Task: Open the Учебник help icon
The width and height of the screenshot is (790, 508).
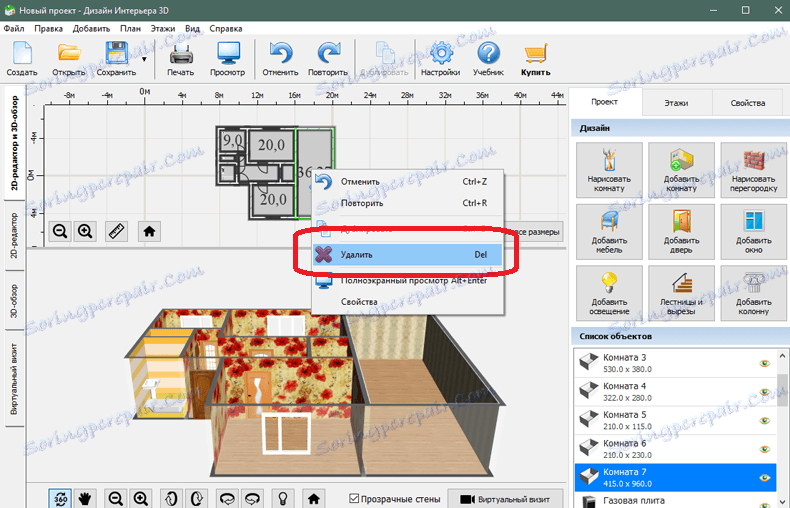Action: [488, 58]
